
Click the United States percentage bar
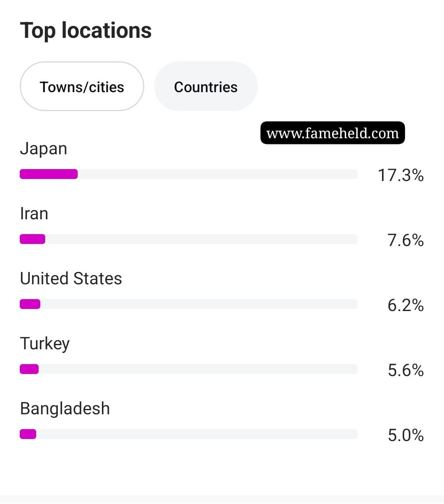click(189, 304)
